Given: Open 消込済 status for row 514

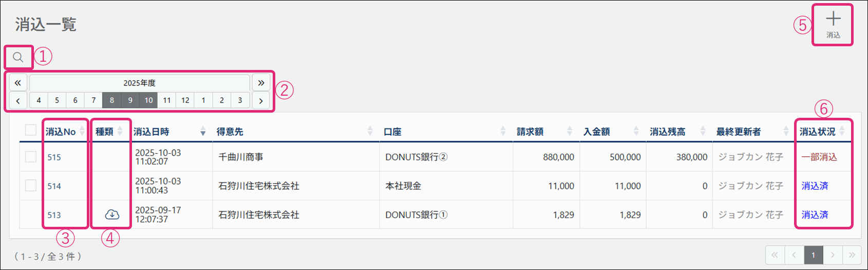Looking at the screenshot, I should (x=815, y=186).
